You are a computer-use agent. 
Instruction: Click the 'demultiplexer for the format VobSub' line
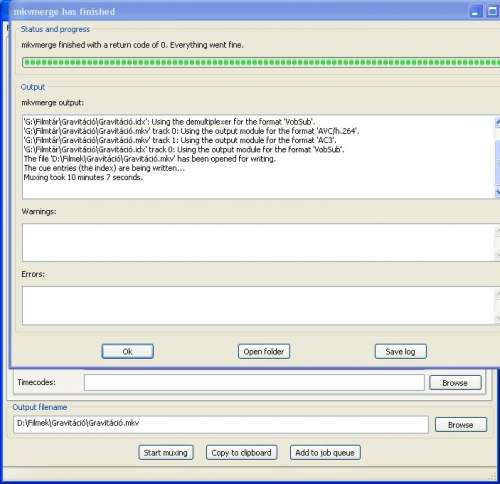tap(169, 122)
